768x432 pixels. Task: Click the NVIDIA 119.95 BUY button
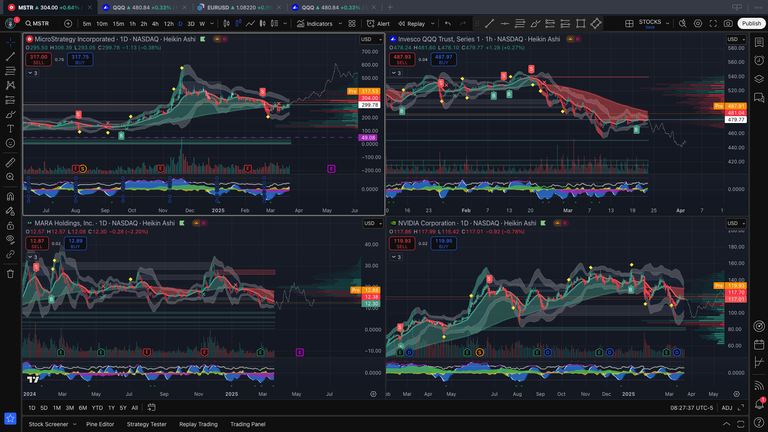(x=444, y=243)
